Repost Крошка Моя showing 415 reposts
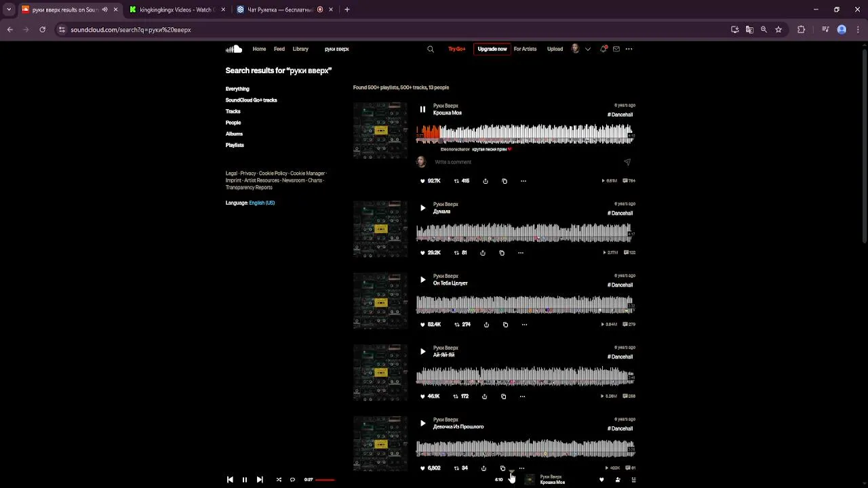 point(461,181)
